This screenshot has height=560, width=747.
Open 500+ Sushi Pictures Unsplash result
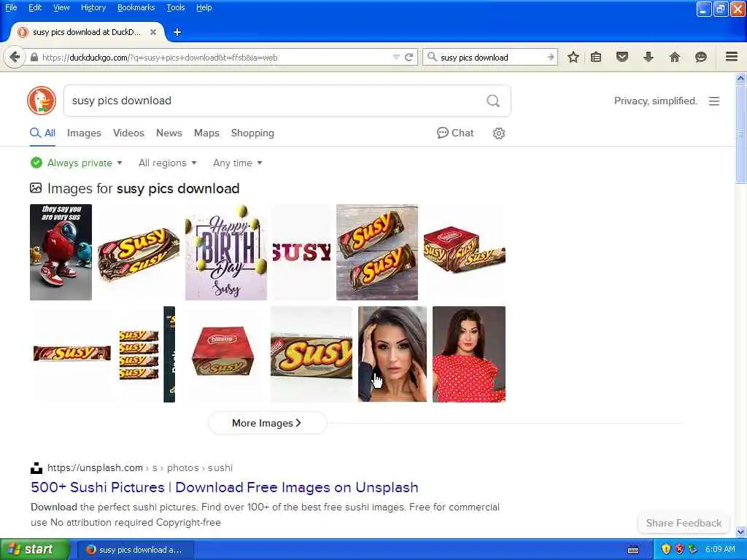(225, 487)
